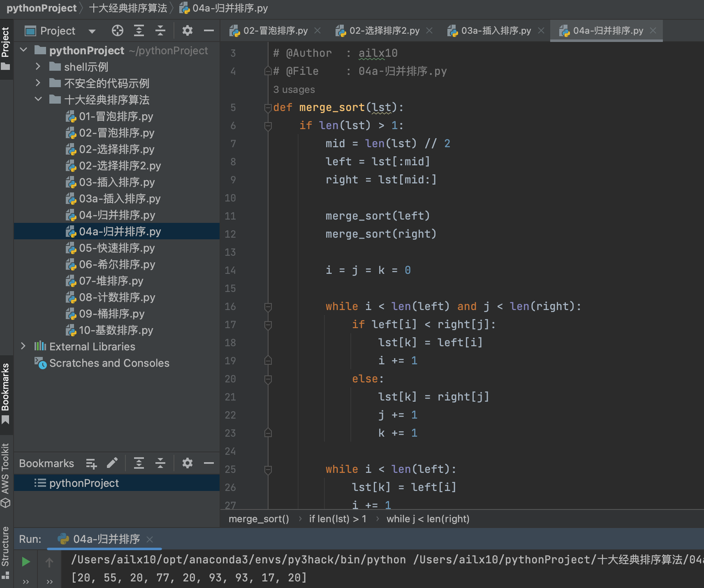The width and height of the screenshot is (704, 588).
Task: Expand External Libraries node
Action: [x=23, y=346]
